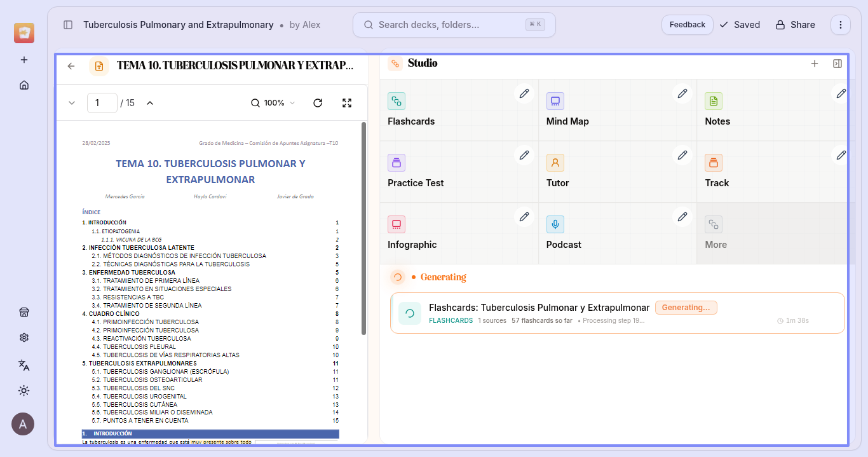Open the Infographic tile
Screen dimensions: 868x457
click(459, 233)
